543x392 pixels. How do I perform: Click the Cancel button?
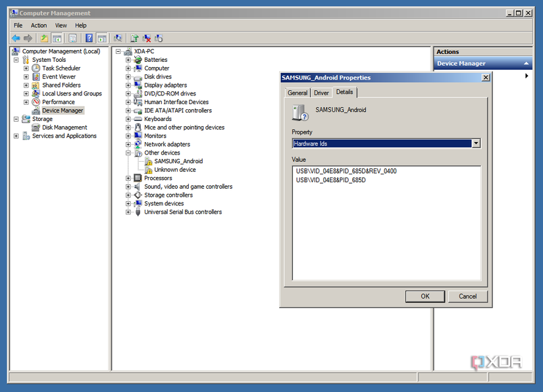[x=468, y=296]
